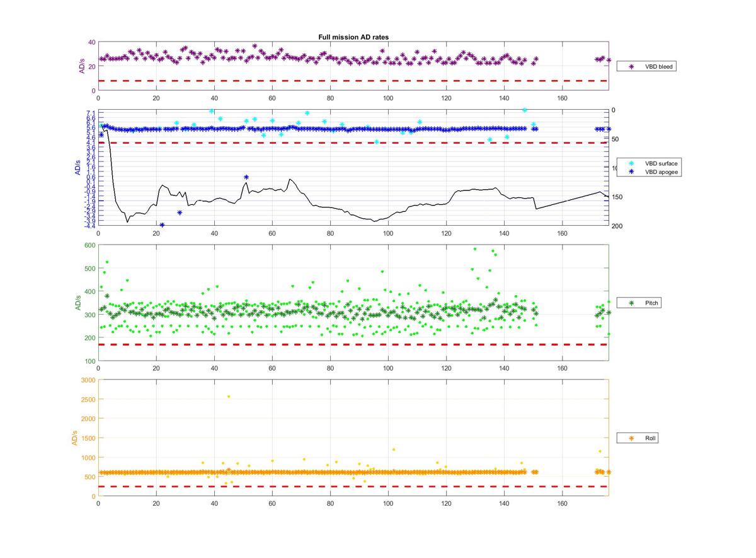Select the "Roll" legend entry
Image resolution: width=756 pixels, height=558 pixels.
(x=638, y=438)
